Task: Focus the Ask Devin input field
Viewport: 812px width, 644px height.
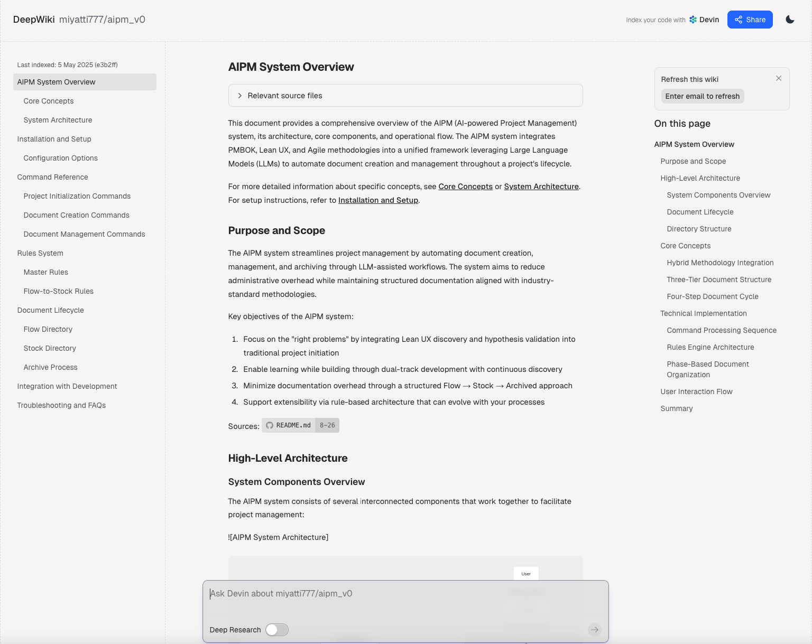Action: pos(405,594)
